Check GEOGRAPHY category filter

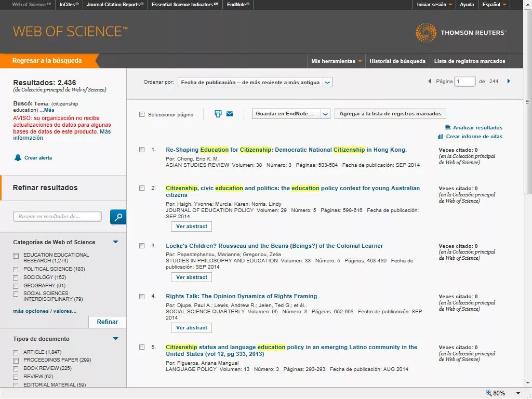click(x=16, y=286)
